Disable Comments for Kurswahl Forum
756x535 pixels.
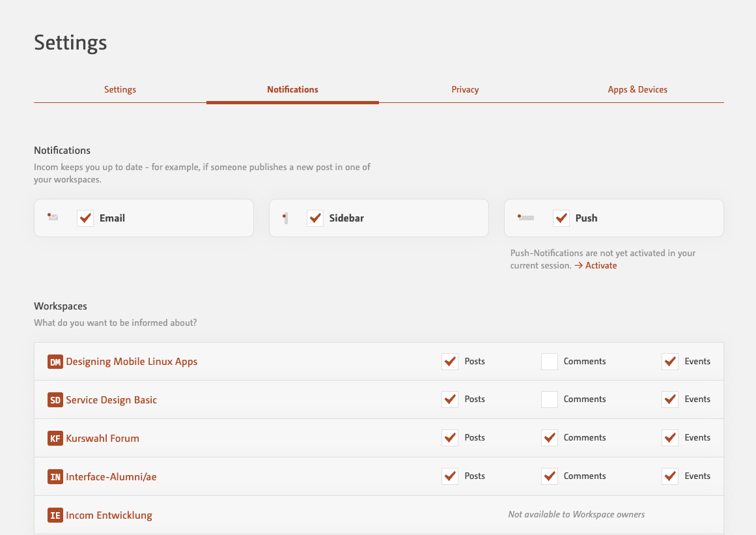(x=550, y=438)
